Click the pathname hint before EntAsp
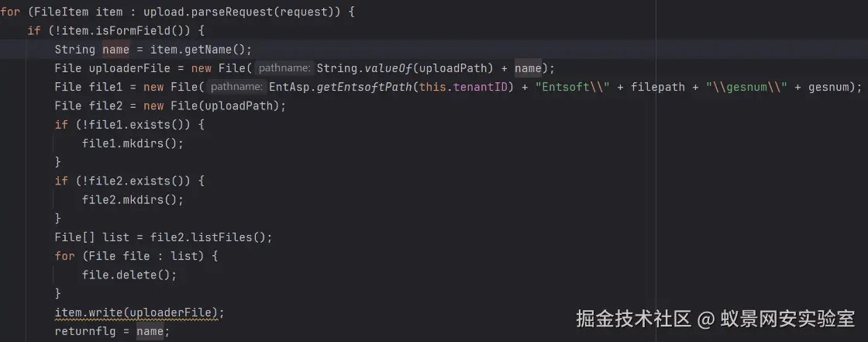Screen dimensions: 868x342 [237, 87]
